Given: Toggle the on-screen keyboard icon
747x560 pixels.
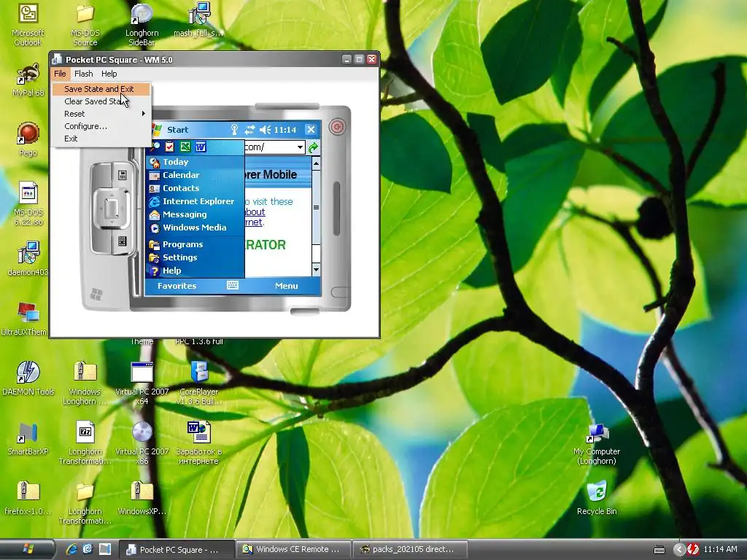Looking at the screenshot, I should tap(233, 285).
